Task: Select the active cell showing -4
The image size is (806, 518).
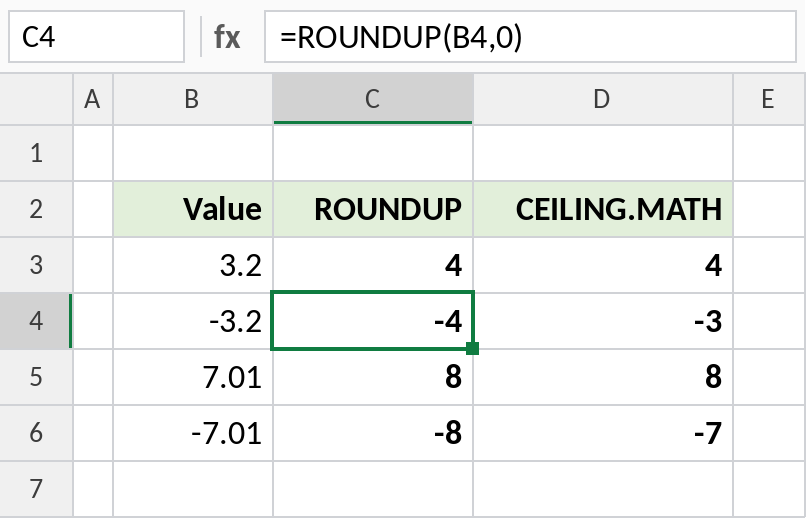Action: [373, 321]
